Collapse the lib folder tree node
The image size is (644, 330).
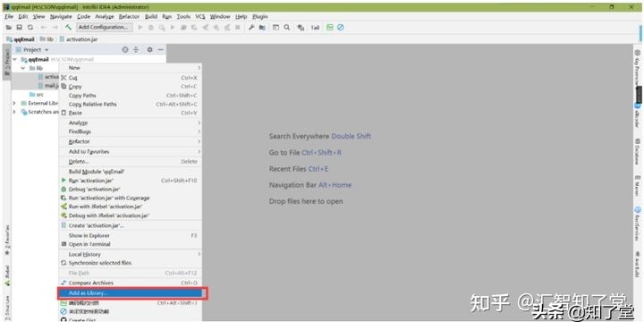tap(23, 68)
